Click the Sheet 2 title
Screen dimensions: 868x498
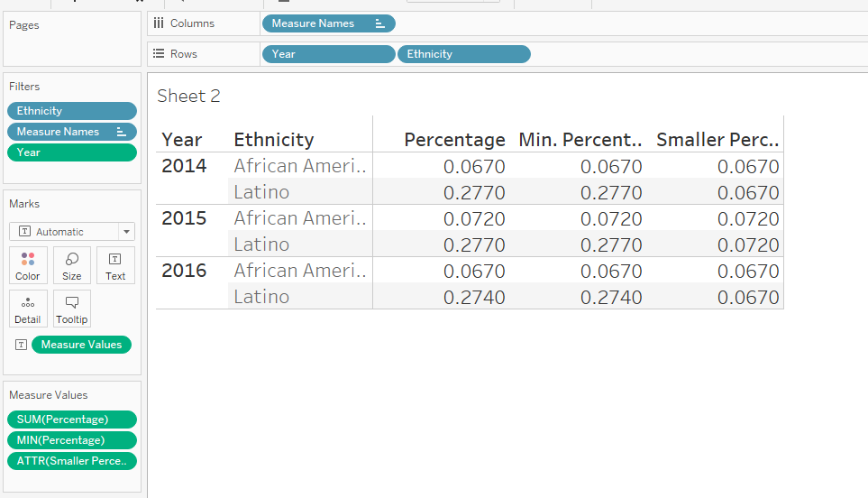188,96
